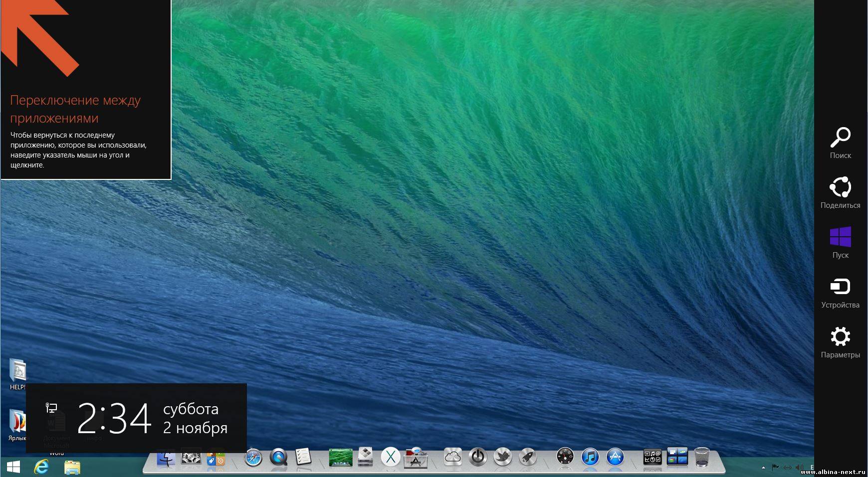Launch Safari compass icon in dock
Image resolution: width=868 pixels, height=477 pixels.
[x=253, y=458]
